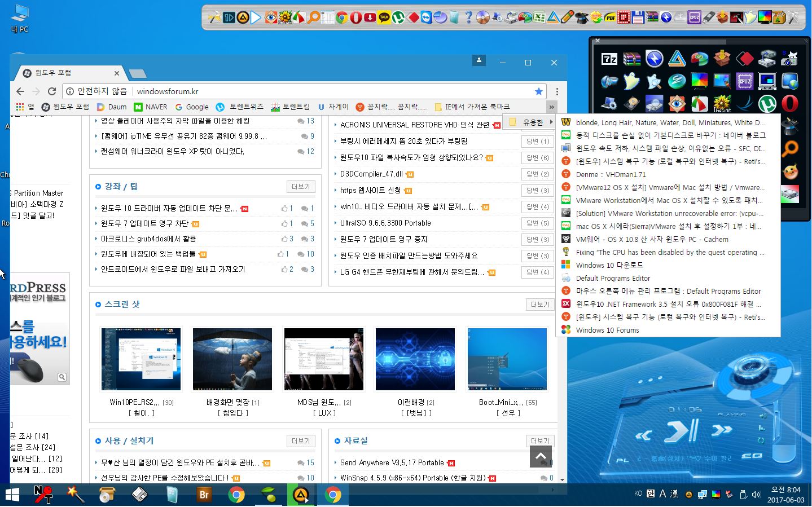Image resolution: width=812 pixels, height=507 pixels.
Task: Open the eye viewer icon in launcher panel
Action: tap(677, 104)
